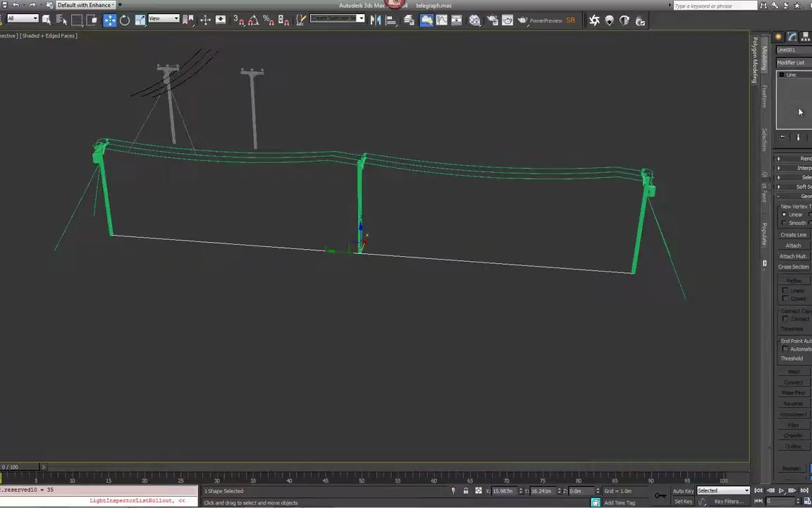
Task: Open the Create Selection Set dropdown
Action: pos(337,18)
